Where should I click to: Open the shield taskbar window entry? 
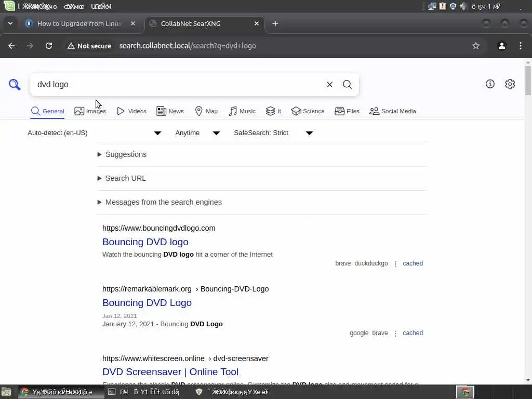(232, 392)
